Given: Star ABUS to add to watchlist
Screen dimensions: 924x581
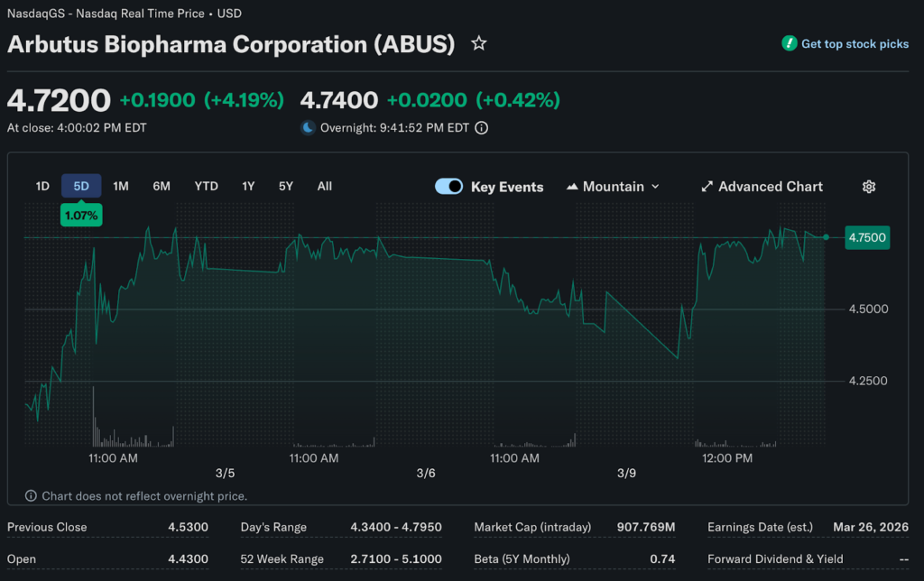Looking at the screenshot, I should point(479,43).
